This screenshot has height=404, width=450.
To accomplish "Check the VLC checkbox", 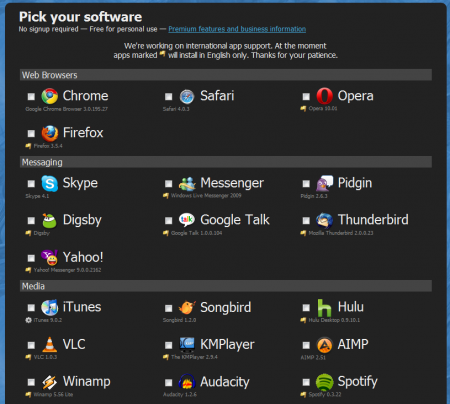I will coord(31,345).
